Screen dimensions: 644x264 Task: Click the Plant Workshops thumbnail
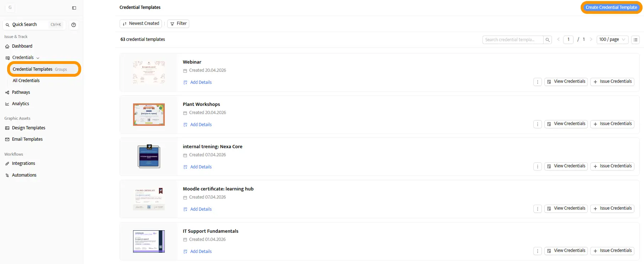[x=149, y=114]
